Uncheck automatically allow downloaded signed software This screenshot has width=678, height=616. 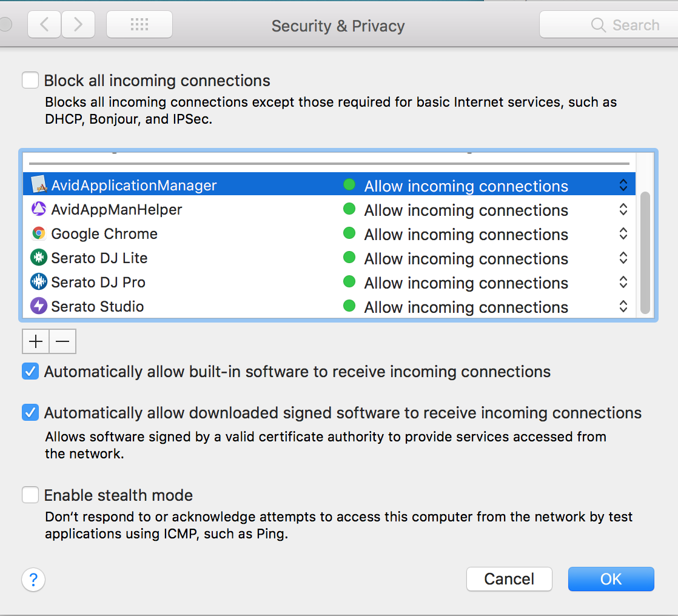[30, 413]
